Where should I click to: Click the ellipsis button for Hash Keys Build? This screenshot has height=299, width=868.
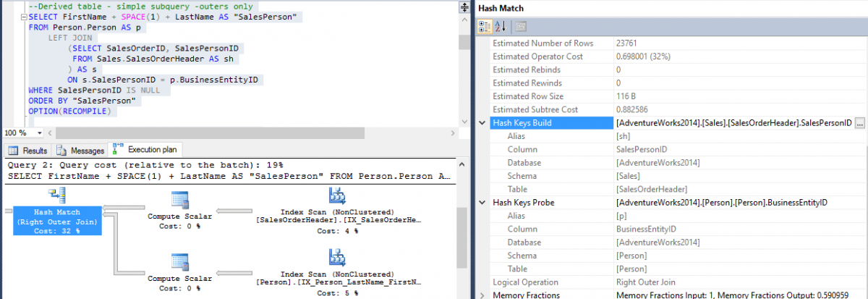tap(860, 123)
